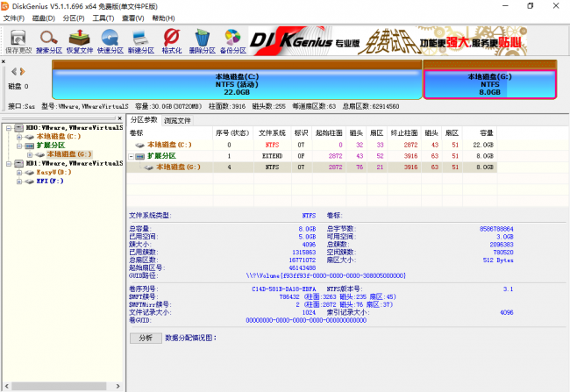Select 本地磁盘(G:) in the left tree
The image size is (570, 392).
(69, 154)
